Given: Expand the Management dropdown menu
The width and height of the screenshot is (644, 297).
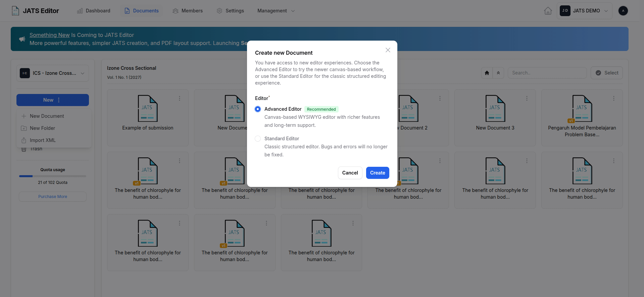Looking at the screenshot, I should (276, 11).
